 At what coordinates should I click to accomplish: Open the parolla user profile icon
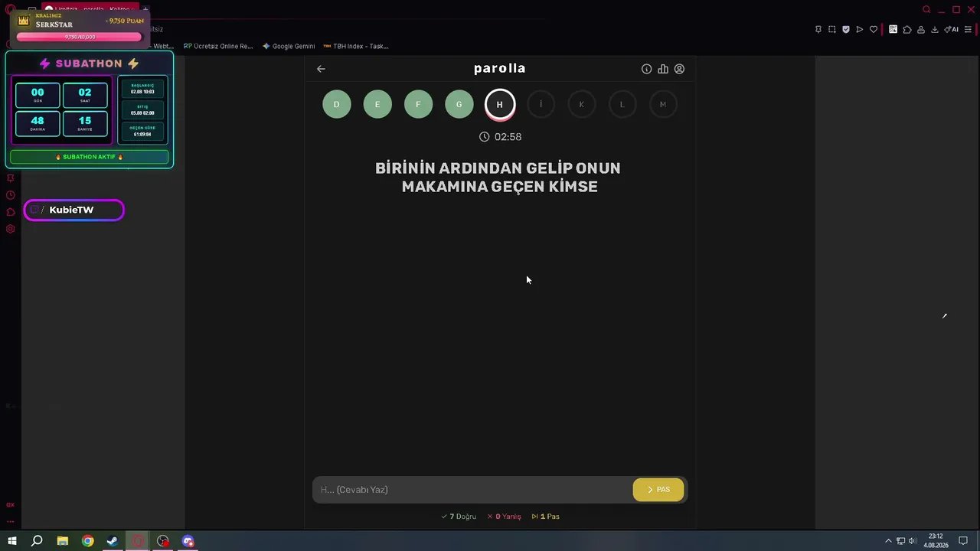[679, 69]
